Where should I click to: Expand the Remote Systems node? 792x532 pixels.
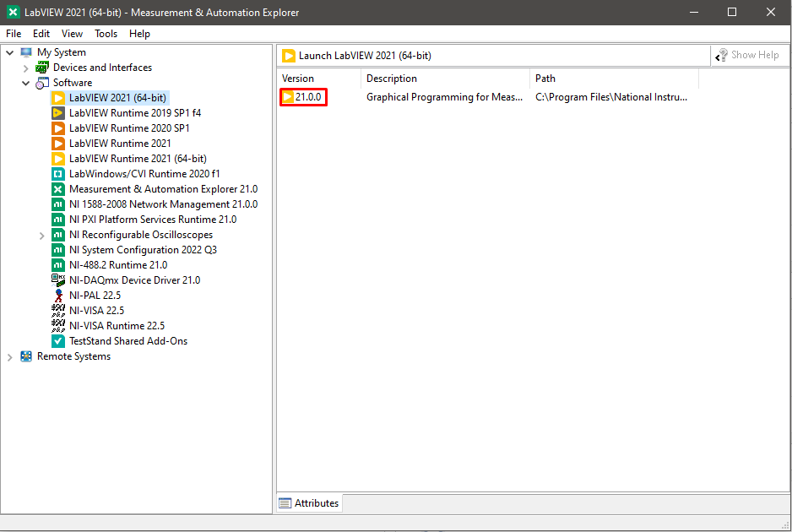tap(9, 357)
